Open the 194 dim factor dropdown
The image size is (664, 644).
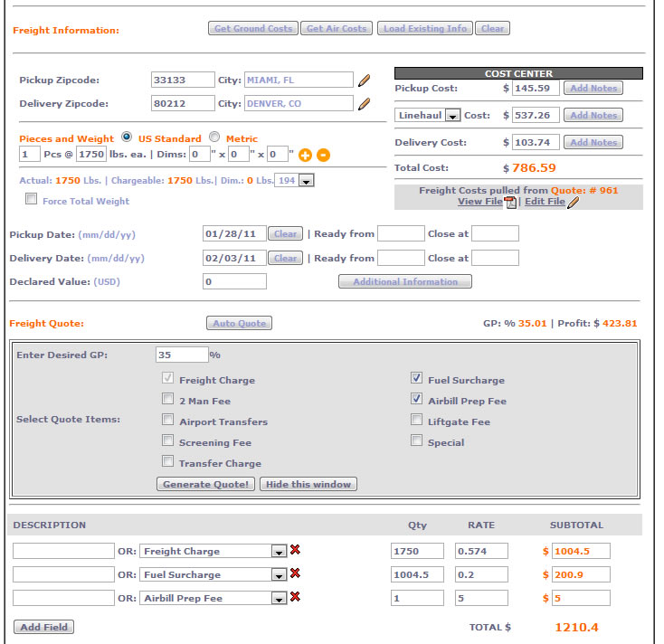pos(306,181)
